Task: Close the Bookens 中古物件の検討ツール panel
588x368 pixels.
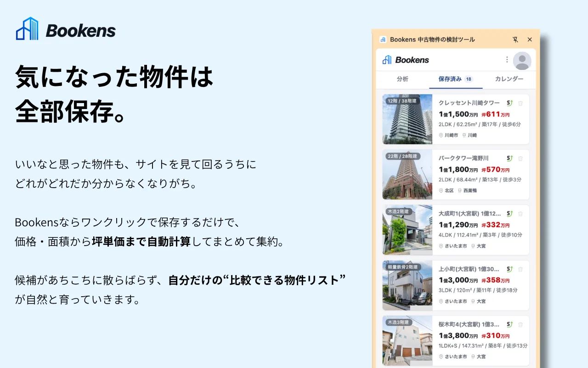Action: pyautogui.click(x=530, y=40)
